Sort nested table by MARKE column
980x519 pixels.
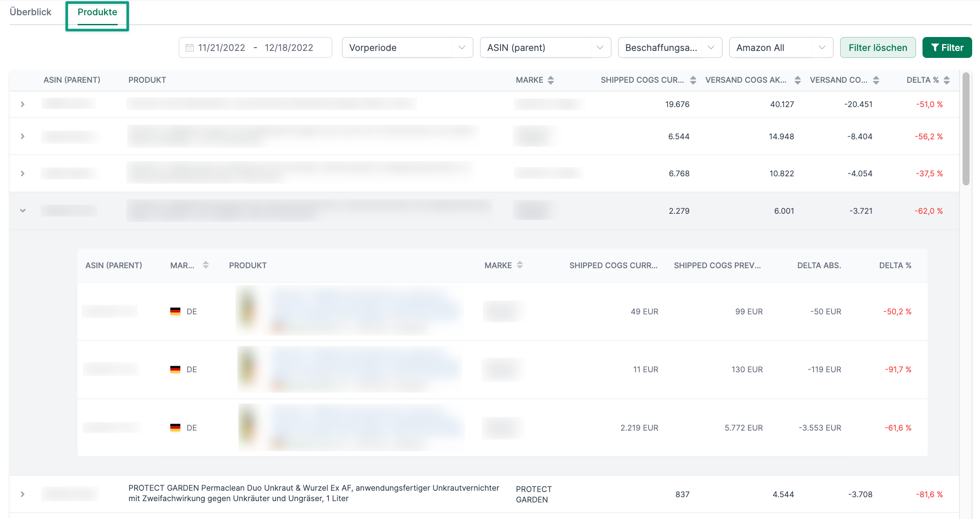[x=520, y=265]
